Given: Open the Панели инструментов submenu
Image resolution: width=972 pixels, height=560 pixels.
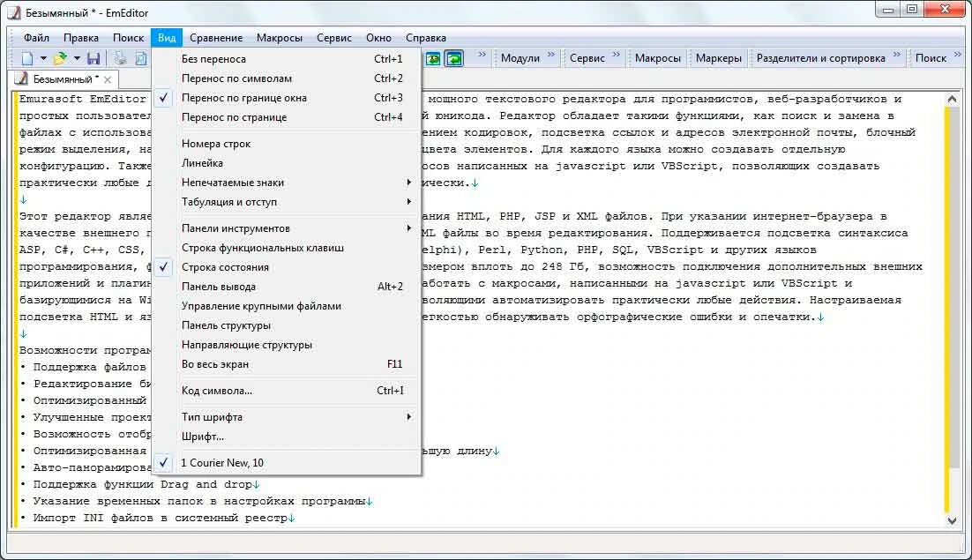Looking at the screenshot, I should pyautogui.click(x=287, y=228).
